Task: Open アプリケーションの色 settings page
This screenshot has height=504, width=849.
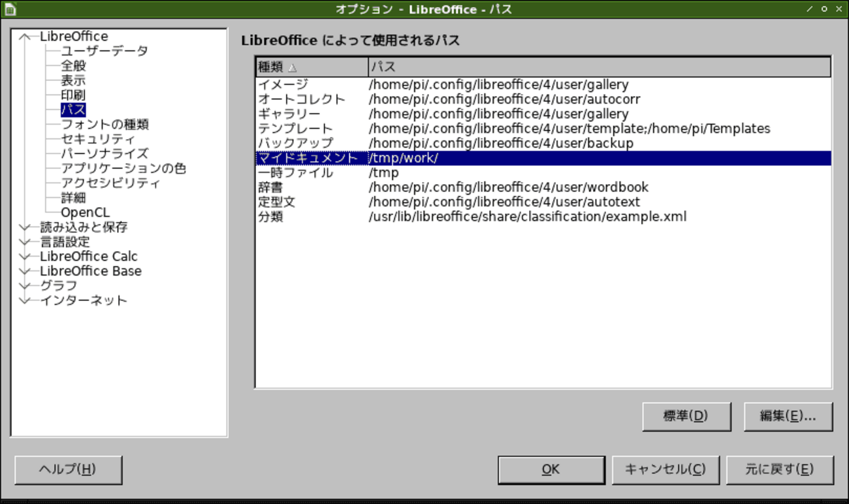Action: click(x=123, y=168)
